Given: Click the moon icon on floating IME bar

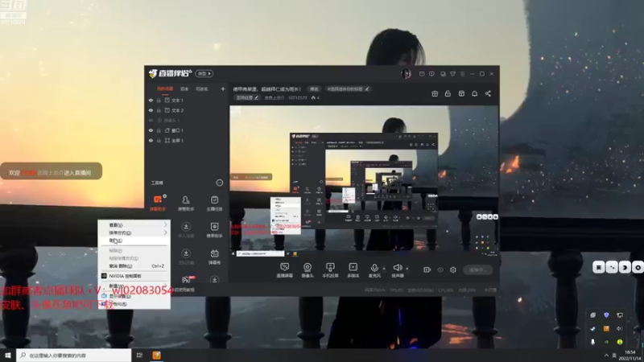Looking at the screenshot, I should tap(625, 267).
